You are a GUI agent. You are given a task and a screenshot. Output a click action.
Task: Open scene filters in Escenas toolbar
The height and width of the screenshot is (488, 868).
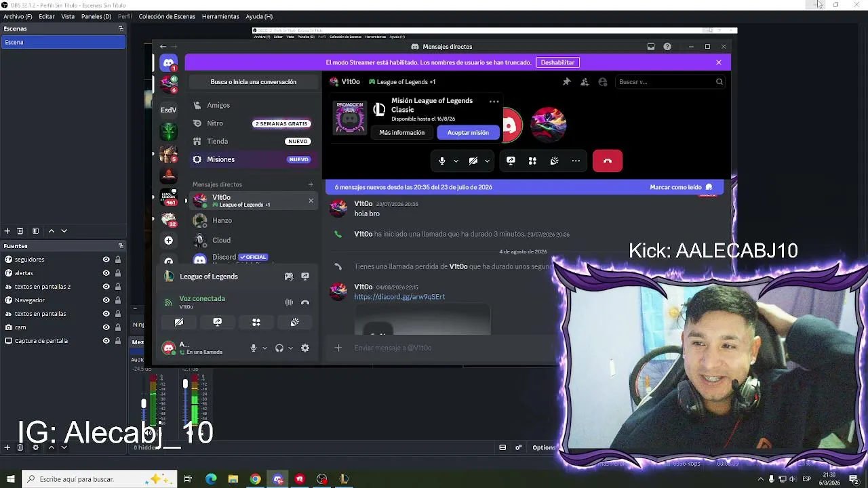(36, 231)
